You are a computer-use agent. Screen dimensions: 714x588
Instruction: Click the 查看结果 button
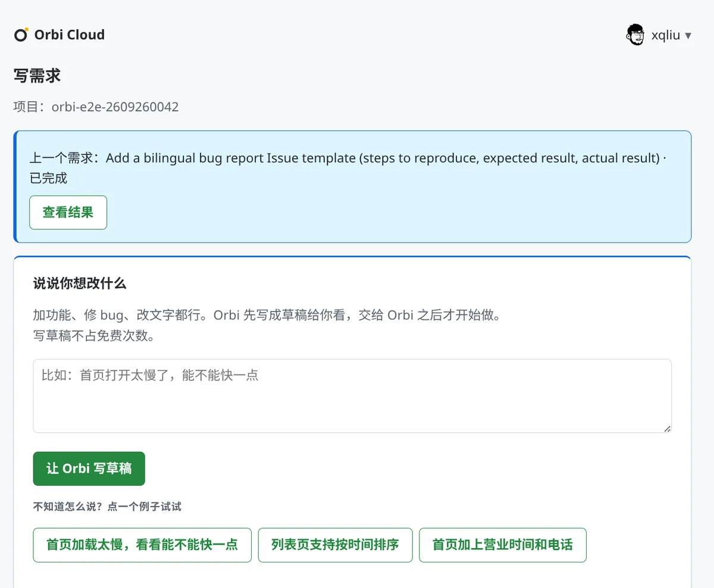(x=68, y=212)
